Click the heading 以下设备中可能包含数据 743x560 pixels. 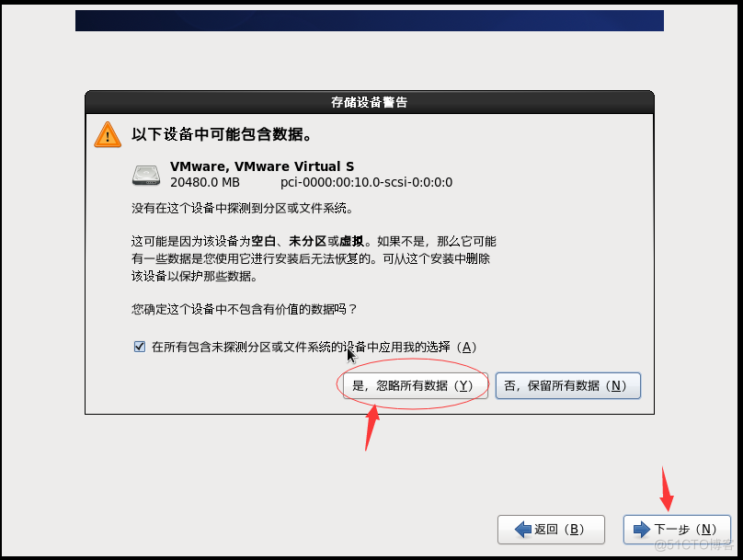[x=222, y=134]
